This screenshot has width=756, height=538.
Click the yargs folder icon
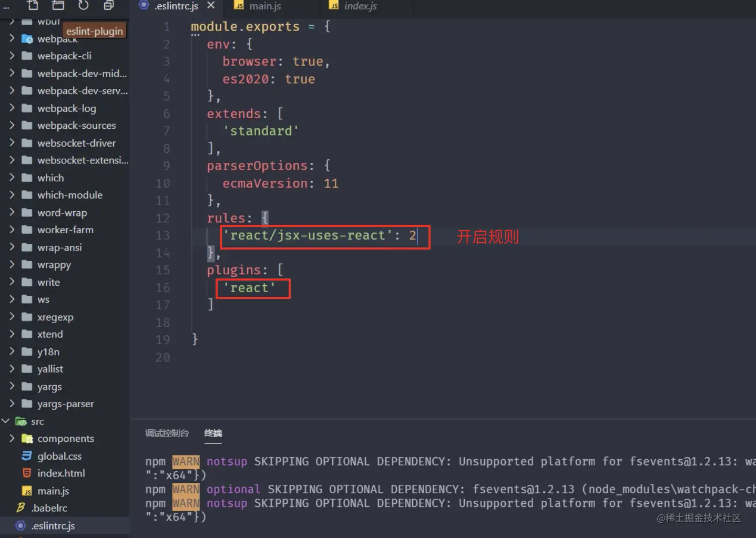(x=27, y=386)
